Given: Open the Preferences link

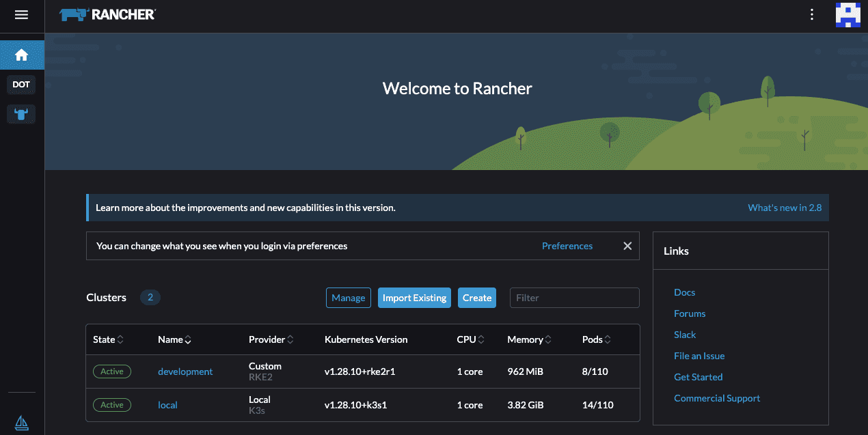Looking at the screenshot, I should [567, 246].
